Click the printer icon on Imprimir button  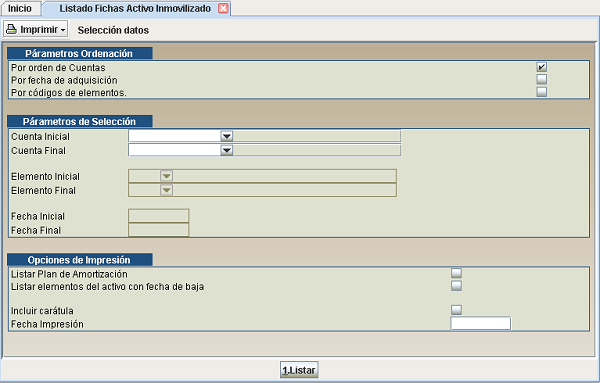tap(11, 29)
